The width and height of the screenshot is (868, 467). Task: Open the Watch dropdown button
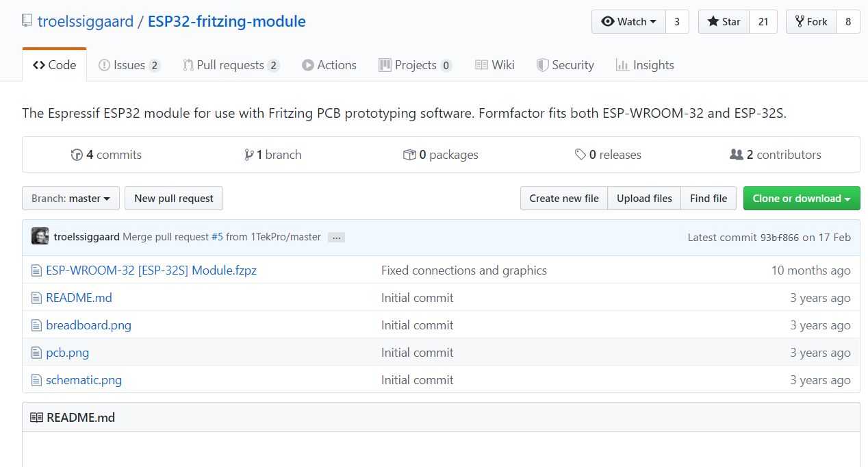(x=628, y=21)
